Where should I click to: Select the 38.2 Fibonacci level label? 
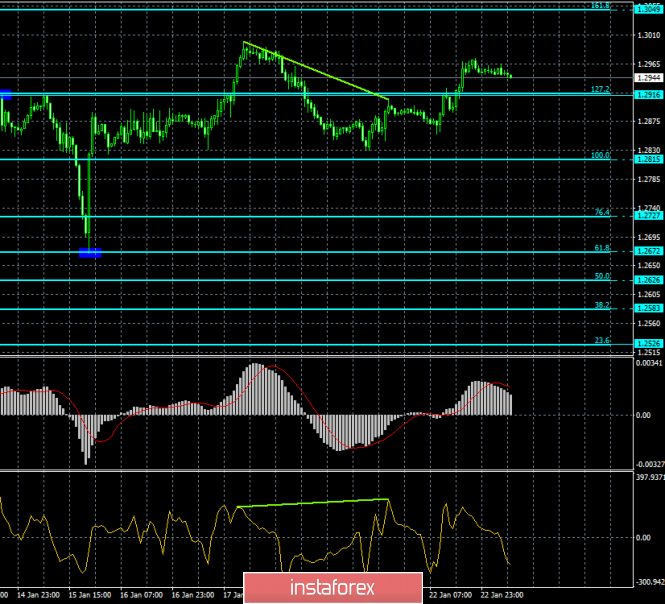[x=601, y=304]
